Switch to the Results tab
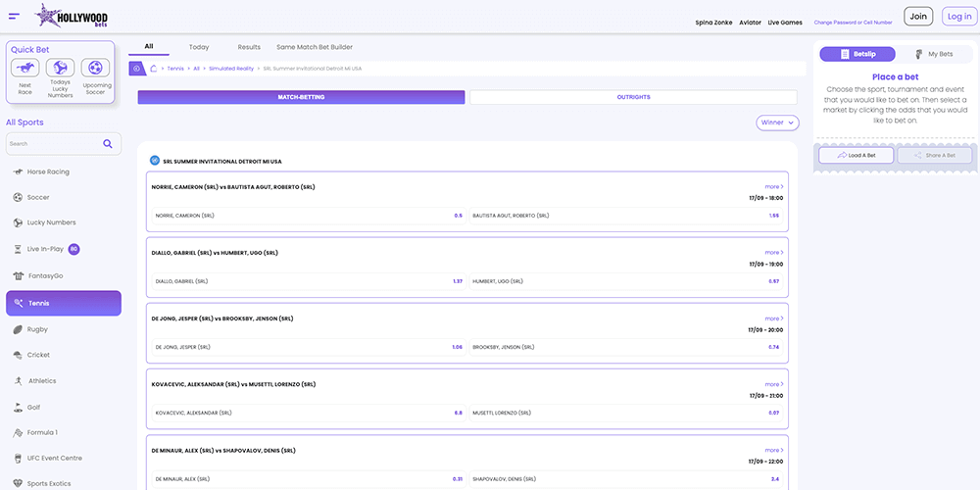This screenshot has width=980, height=490. tap(249, 47)
